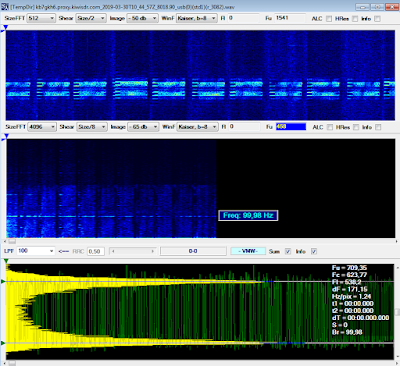Click the Fu 1541 input field

click(290, 18)
